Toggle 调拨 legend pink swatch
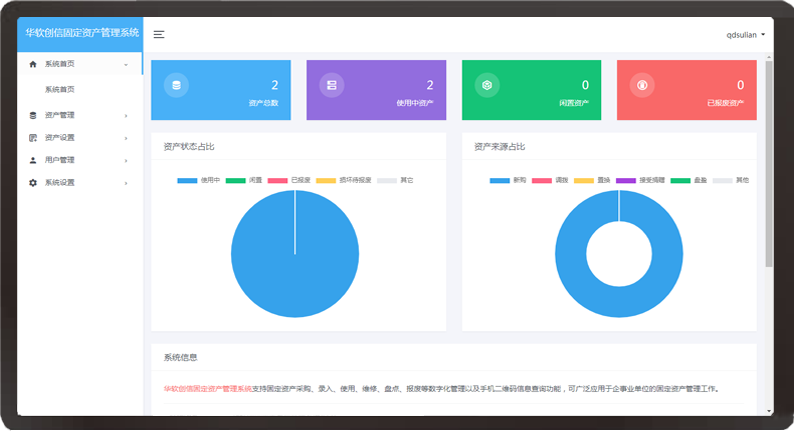794x433 pixels. 542,180
